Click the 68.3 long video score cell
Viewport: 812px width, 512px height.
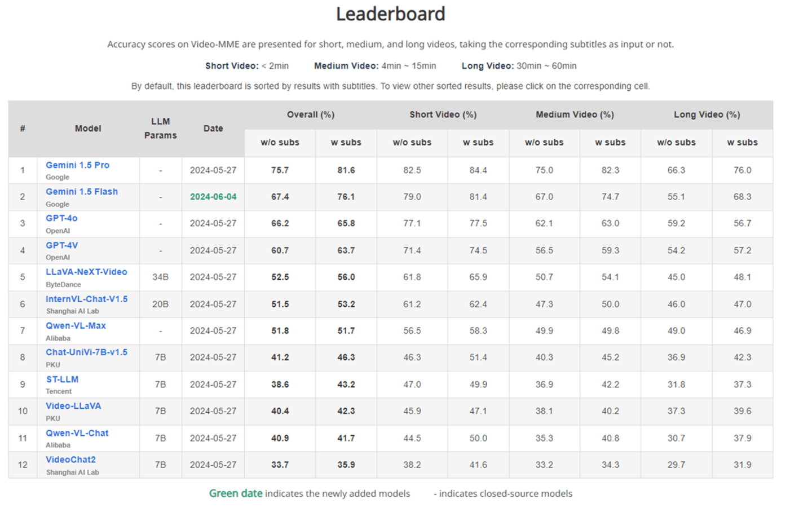tap(742, 197)
